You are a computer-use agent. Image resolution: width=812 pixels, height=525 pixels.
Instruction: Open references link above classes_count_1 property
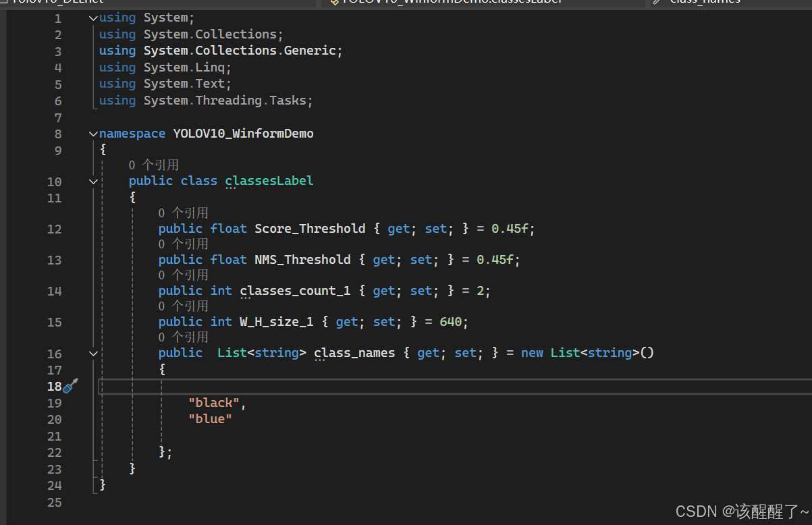pos(183,275)
